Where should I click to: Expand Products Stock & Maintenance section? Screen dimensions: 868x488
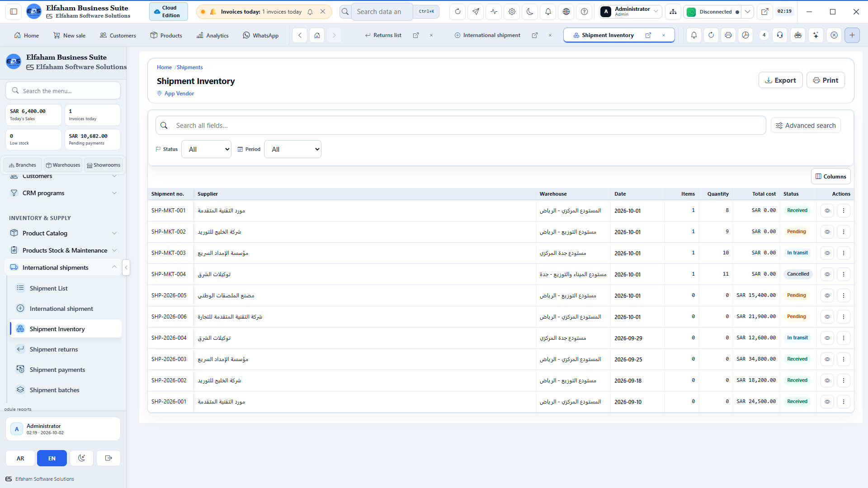pos(63,250)
